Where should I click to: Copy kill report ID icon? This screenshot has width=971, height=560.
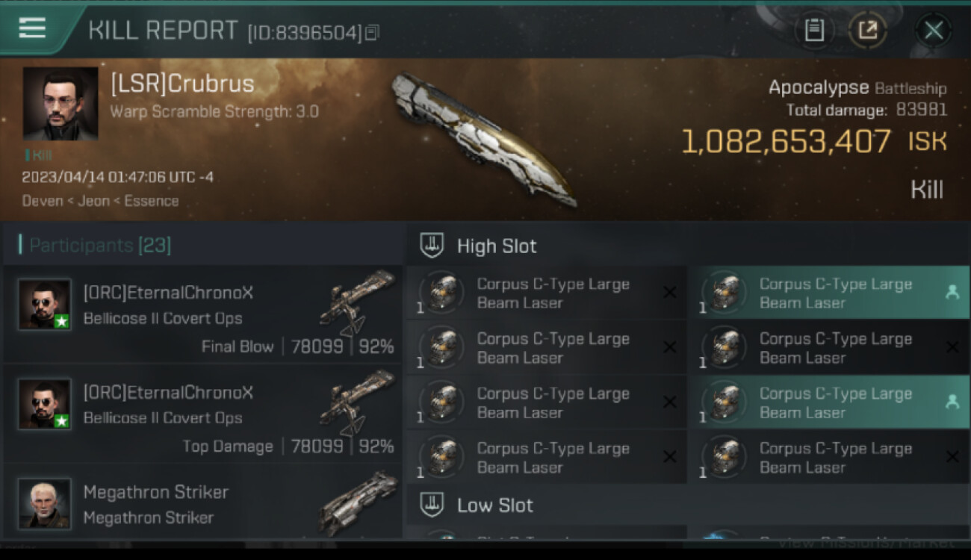pyautogui.click(x=372, y=32)
